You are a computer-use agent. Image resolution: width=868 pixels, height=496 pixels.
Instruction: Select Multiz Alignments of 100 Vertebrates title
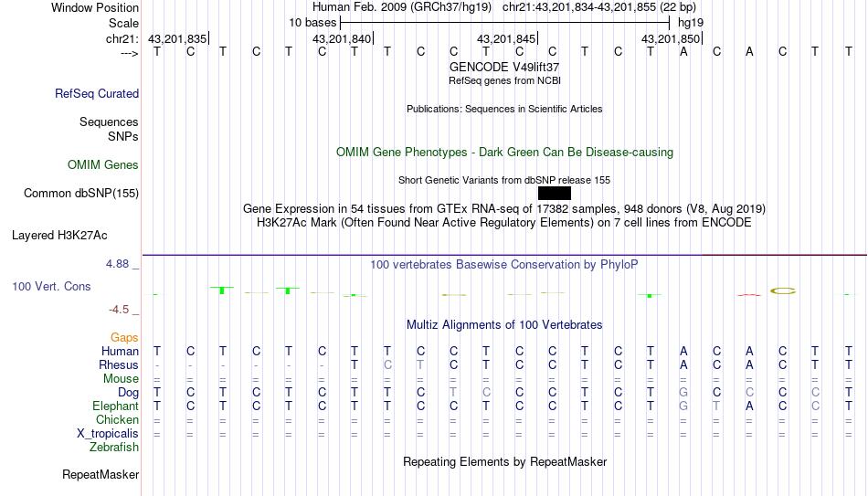(504, 325)
